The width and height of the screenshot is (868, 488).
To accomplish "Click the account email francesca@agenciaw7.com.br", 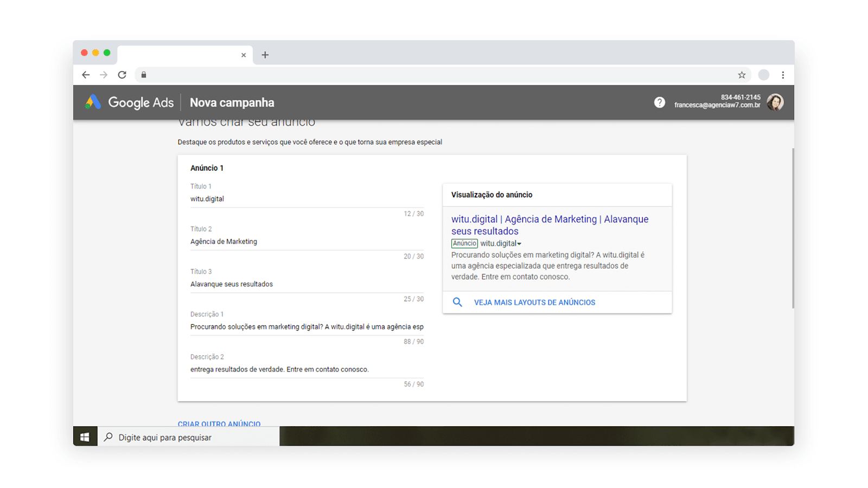I will (x=717, y=105).
